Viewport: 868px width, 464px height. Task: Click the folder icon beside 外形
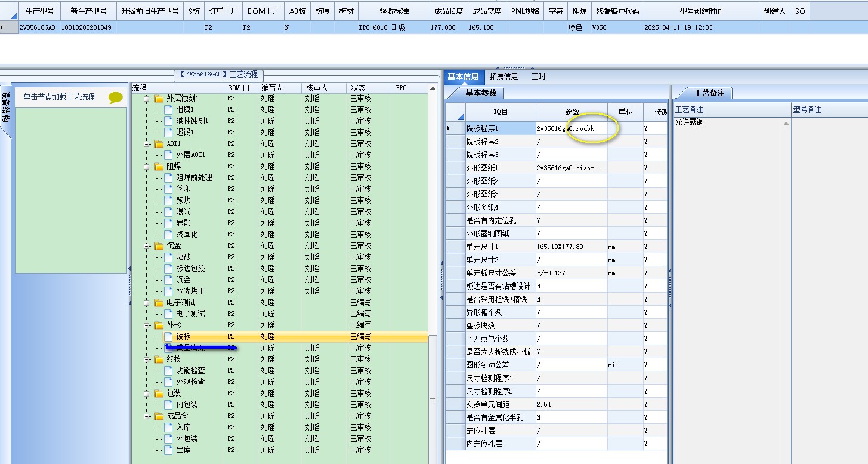click(x=159, y=325)
